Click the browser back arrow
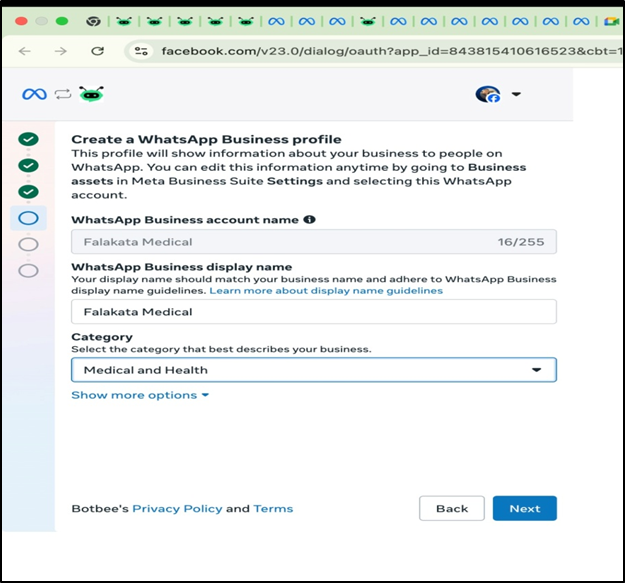This screenshot has width=625, height=583. (x=25, y=51)
